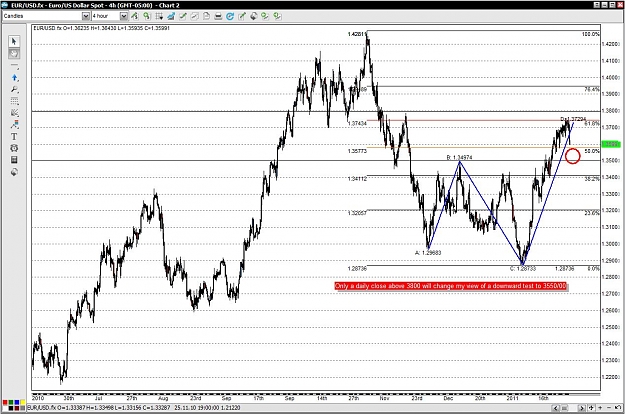625x414 pixels.
Task: Select the ABCD pattern drawing tool
Action: [14, 125]
